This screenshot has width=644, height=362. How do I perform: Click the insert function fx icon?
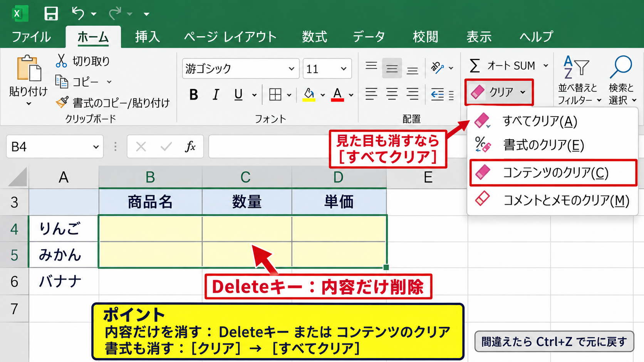click(x=190, y=147)
